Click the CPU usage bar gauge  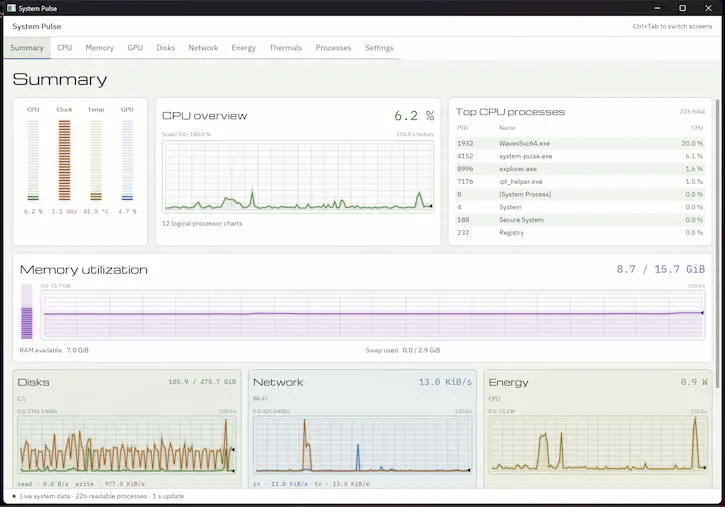coord(33,160)
